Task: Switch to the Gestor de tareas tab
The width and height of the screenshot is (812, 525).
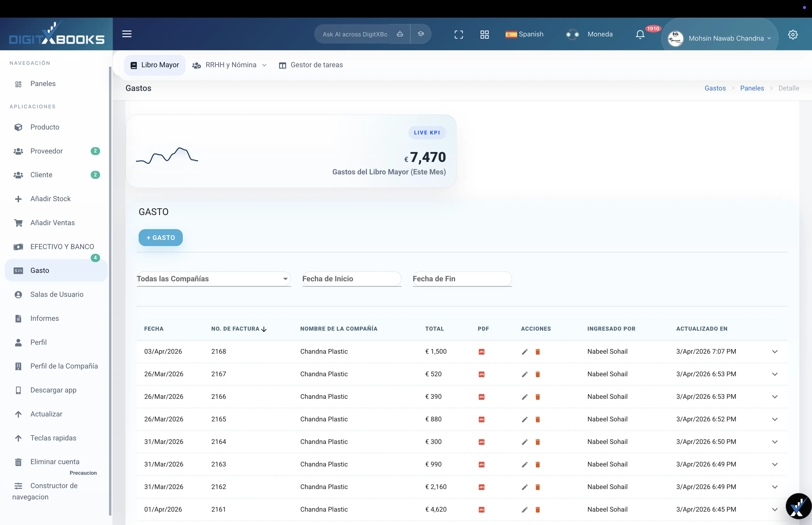Action: 311,65
